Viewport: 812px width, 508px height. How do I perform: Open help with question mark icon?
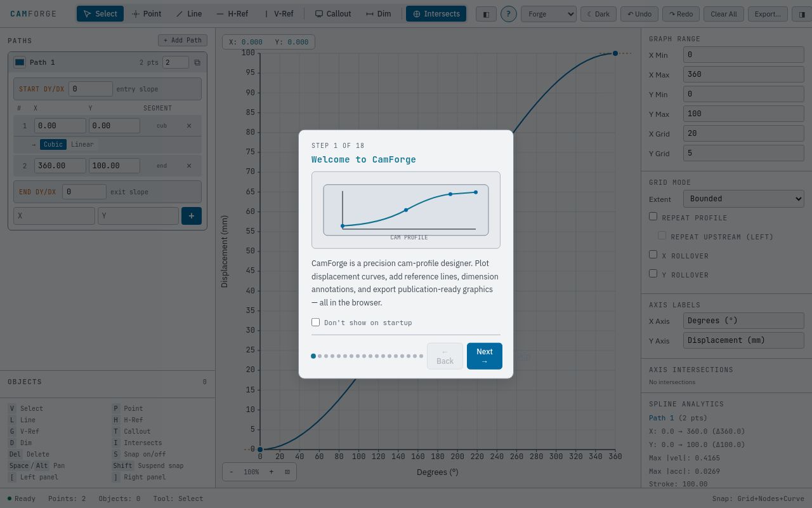(508, 14)
